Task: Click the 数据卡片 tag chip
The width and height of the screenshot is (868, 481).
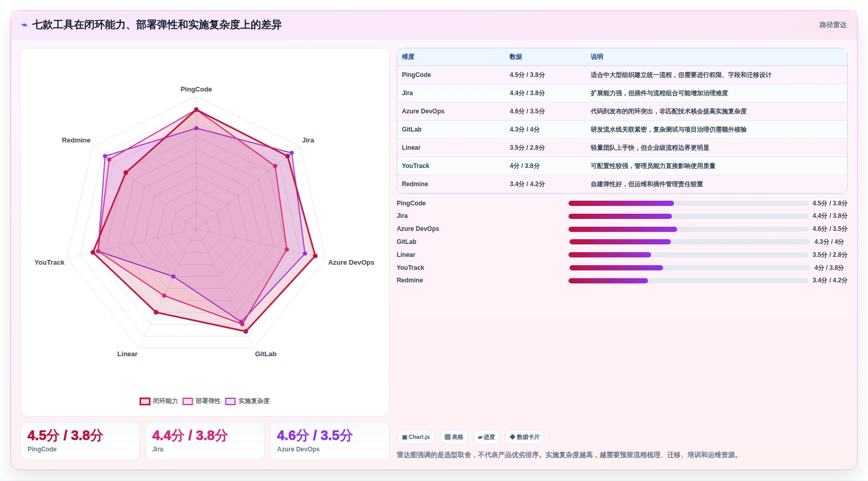Action: [525, 437]
